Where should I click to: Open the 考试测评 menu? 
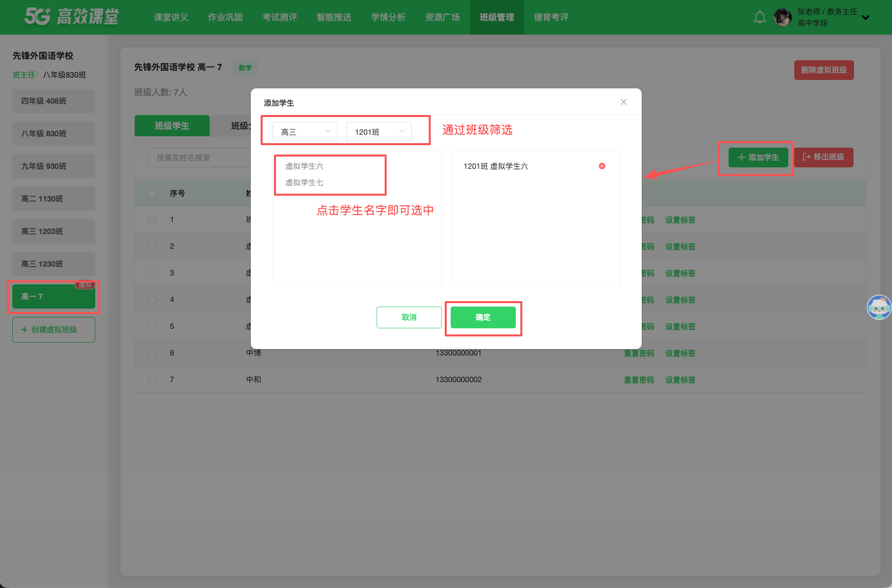coord(280,17)
